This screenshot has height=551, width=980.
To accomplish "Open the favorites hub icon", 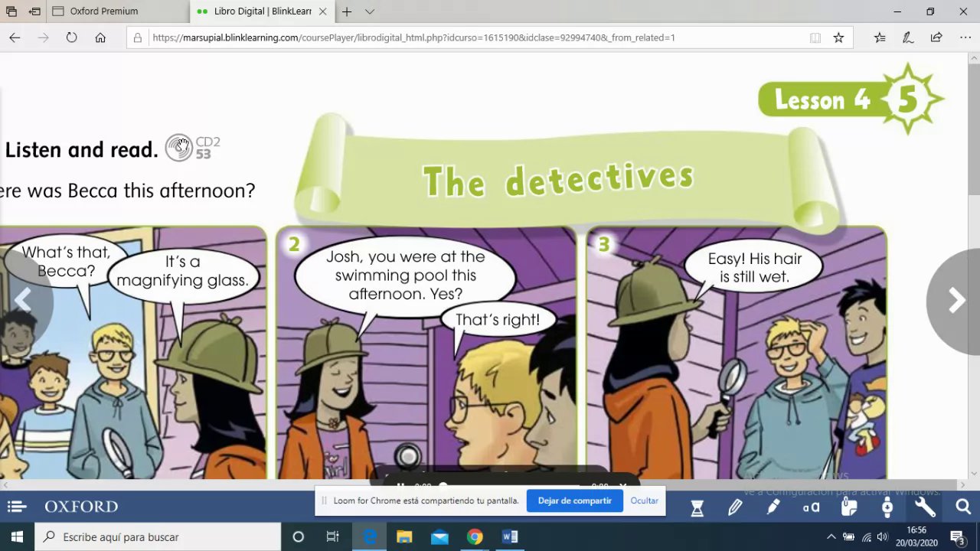I will 880,37.
